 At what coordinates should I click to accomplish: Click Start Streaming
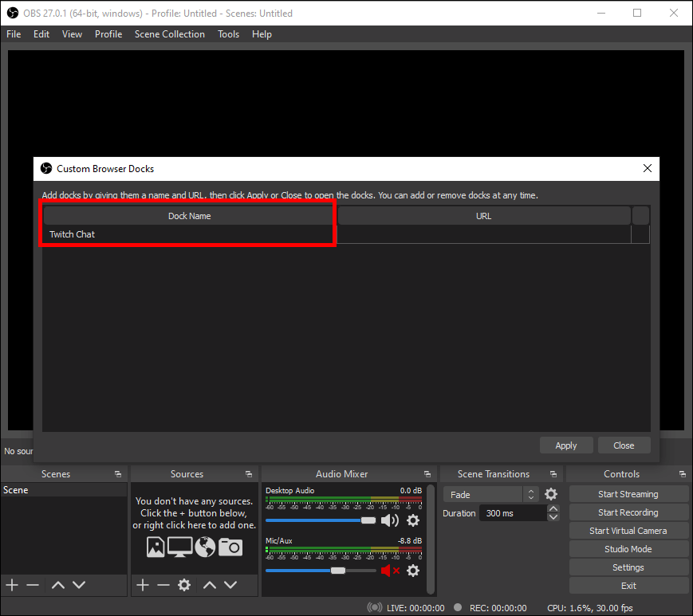click(628, 494)
